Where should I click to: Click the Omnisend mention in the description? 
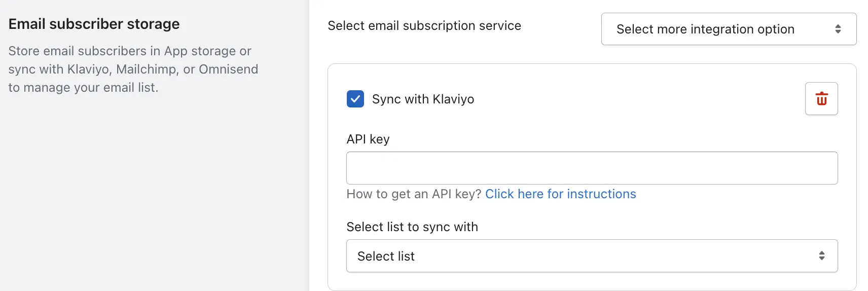pyautogui.click(x=228, y=69)
